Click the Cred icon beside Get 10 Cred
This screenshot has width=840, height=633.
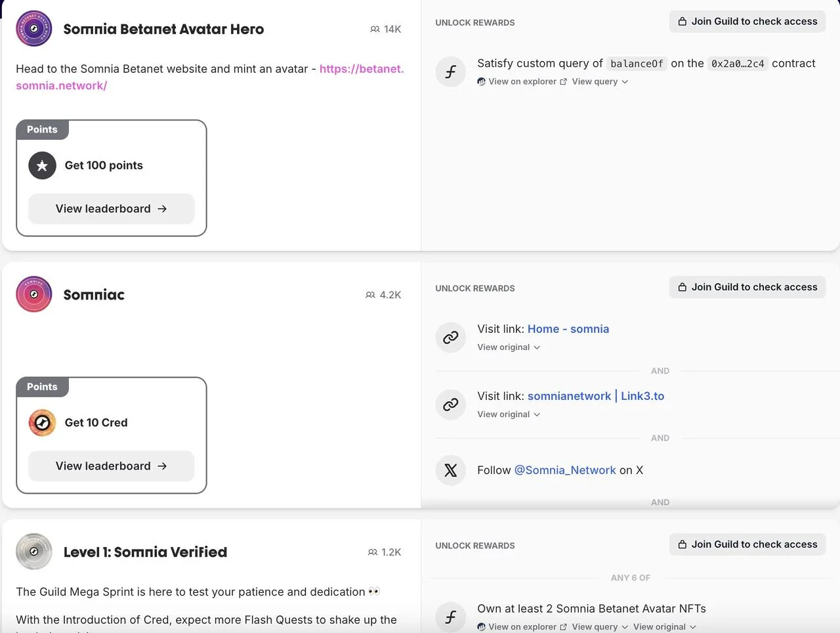(x=42, y=423)
